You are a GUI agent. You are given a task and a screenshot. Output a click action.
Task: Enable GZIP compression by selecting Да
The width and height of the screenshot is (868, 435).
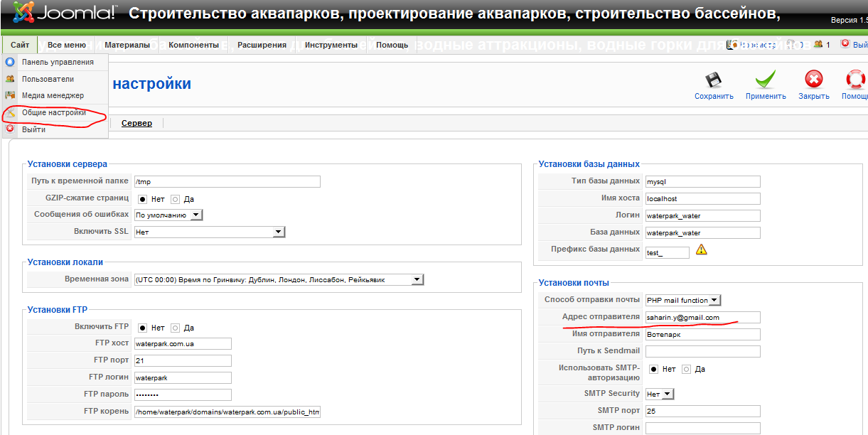pos(175,199)
